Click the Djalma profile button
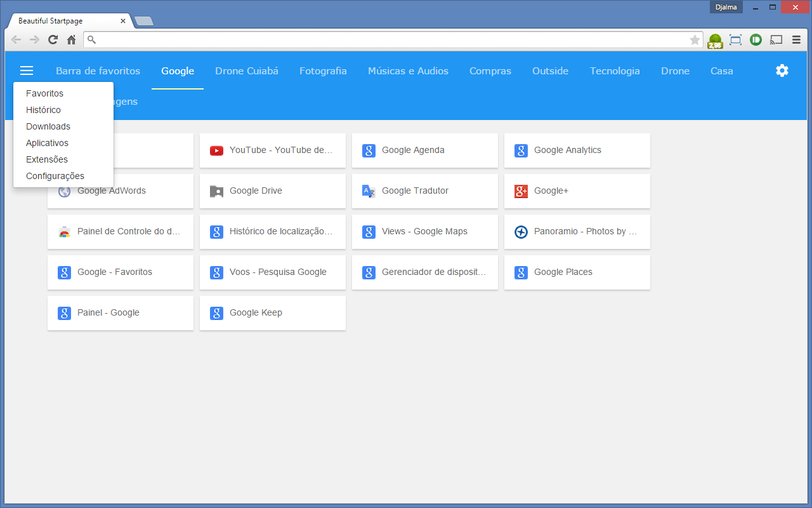 tap(726, 7)
